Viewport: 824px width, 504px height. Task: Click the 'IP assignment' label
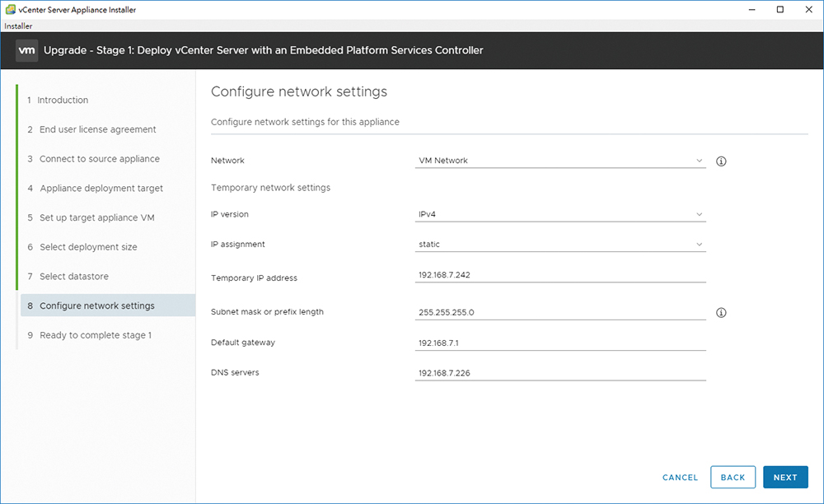coord(237,244)
